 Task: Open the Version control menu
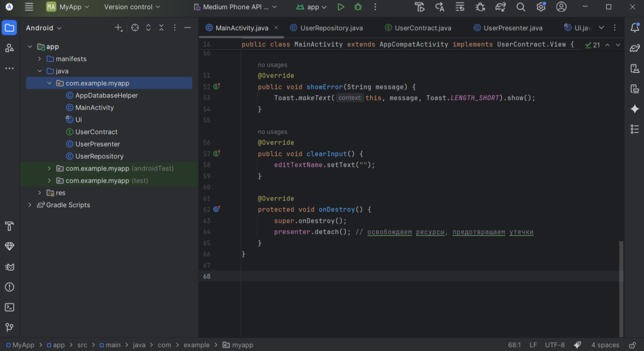tap(132, 7)
